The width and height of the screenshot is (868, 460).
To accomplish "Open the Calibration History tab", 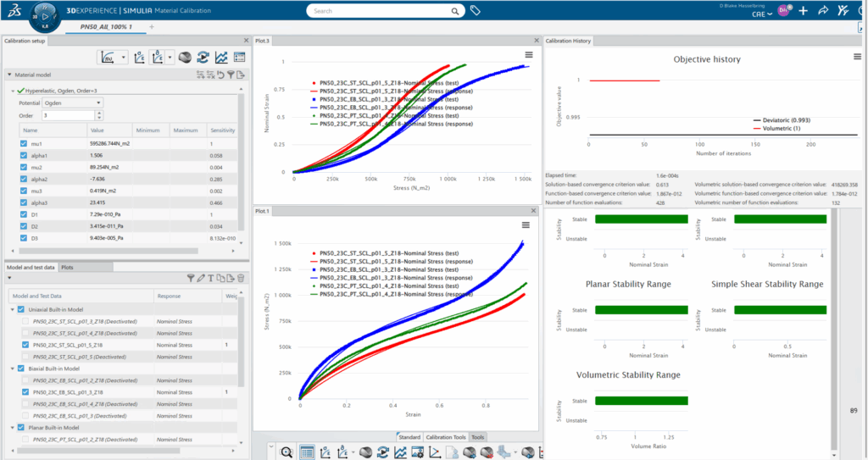I will [x=568, y=41].
